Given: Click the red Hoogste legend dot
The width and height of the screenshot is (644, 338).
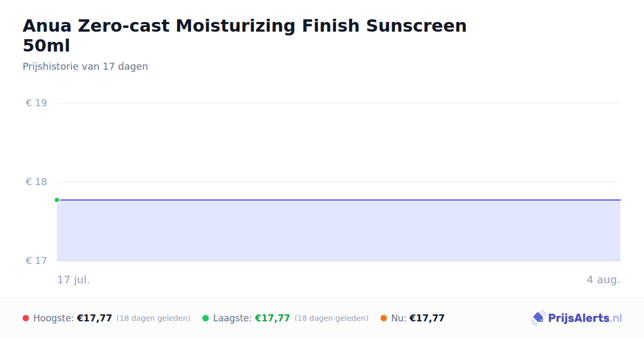Looking at the screenshot, I should (x=26, y=318).
